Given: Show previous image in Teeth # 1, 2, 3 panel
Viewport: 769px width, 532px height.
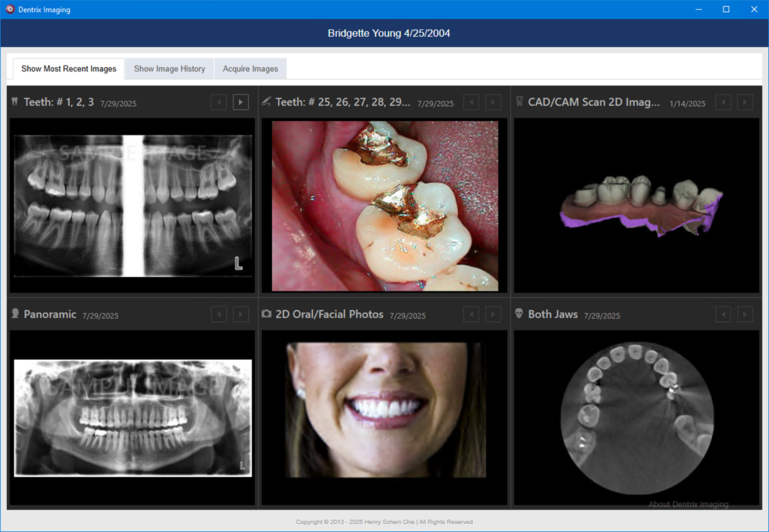Looking at the screenshot, I should (219, 103).
